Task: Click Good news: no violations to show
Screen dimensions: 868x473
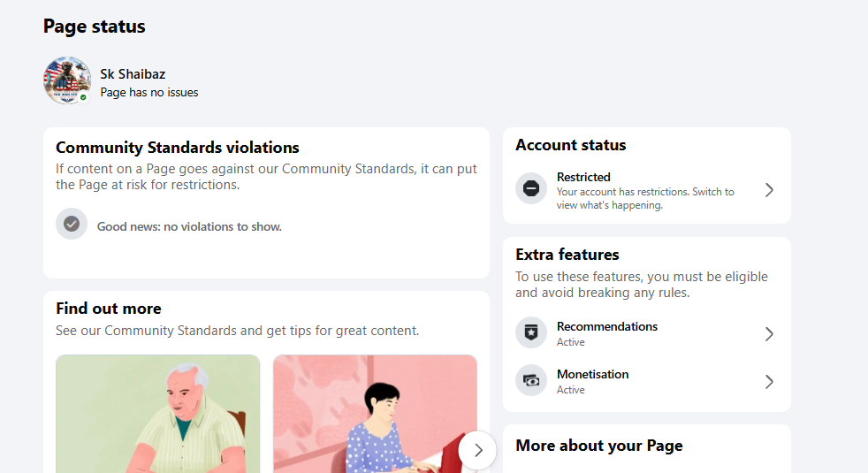Action: point(189,226)
